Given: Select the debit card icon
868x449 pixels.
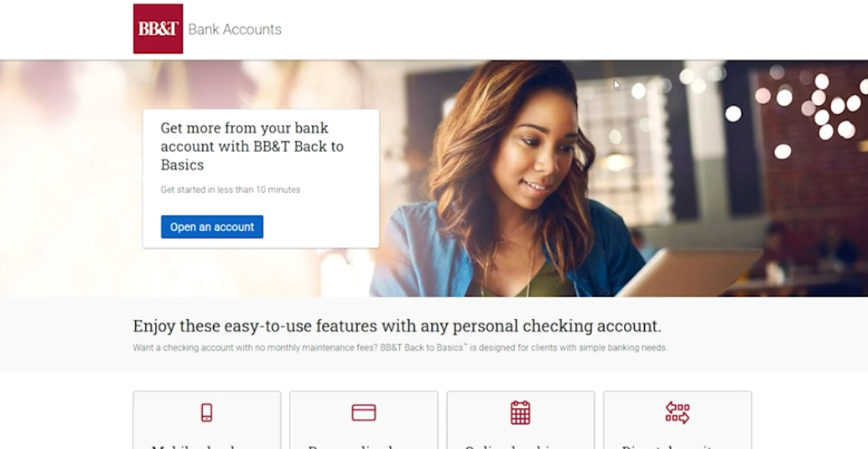Looking at the screenshot, I should pyautogui.click(x=364, y=412).
